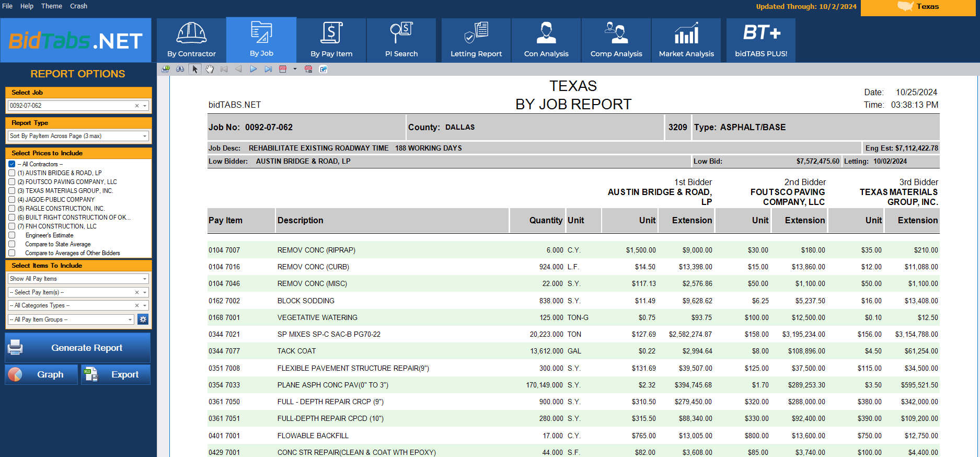The image size is (980, 457).
Task: Select the arrow pointer tool
Action: (x=195, y=69)
